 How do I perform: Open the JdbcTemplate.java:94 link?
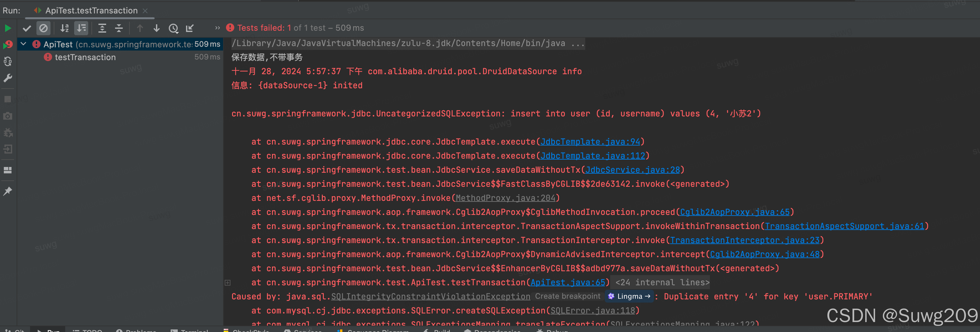pos(590,142)
